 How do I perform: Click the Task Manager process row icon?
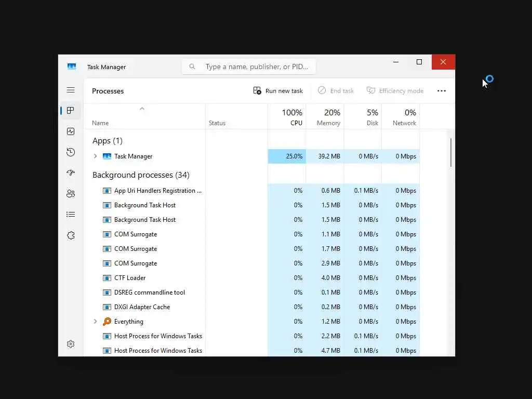click(107, 156)
